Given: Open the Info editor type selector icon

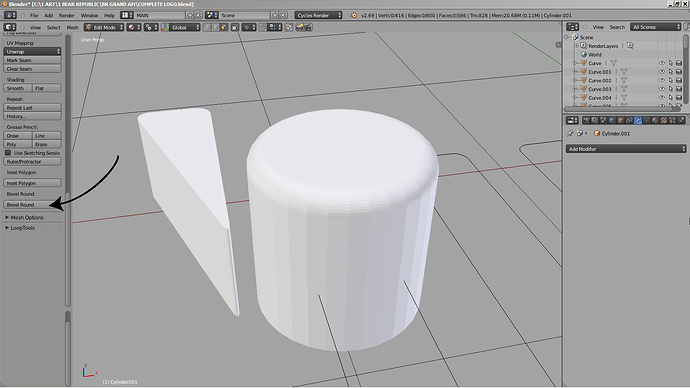Looking at the screenshot, I should pos(10,15).
